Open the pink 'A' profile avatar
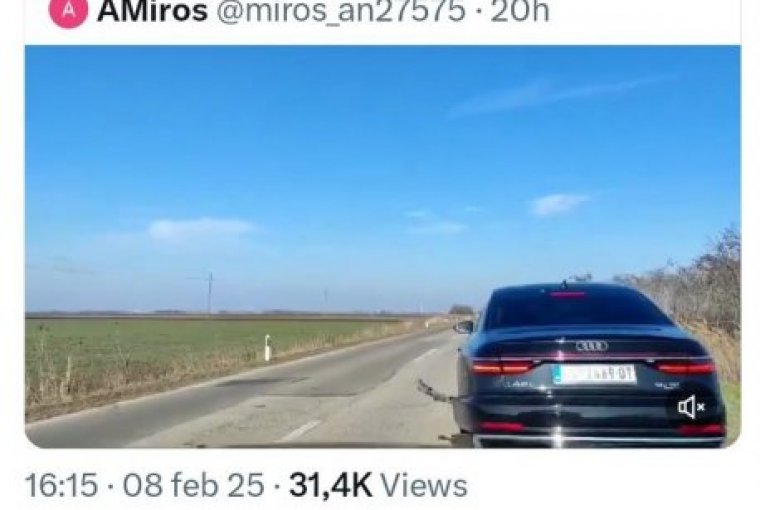The image size is (765, 510). 68,12
